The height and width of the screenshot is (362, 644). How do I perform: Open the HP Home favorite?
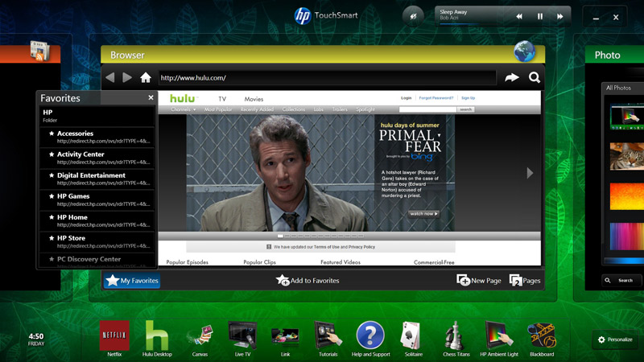click(x=97, y=220)
